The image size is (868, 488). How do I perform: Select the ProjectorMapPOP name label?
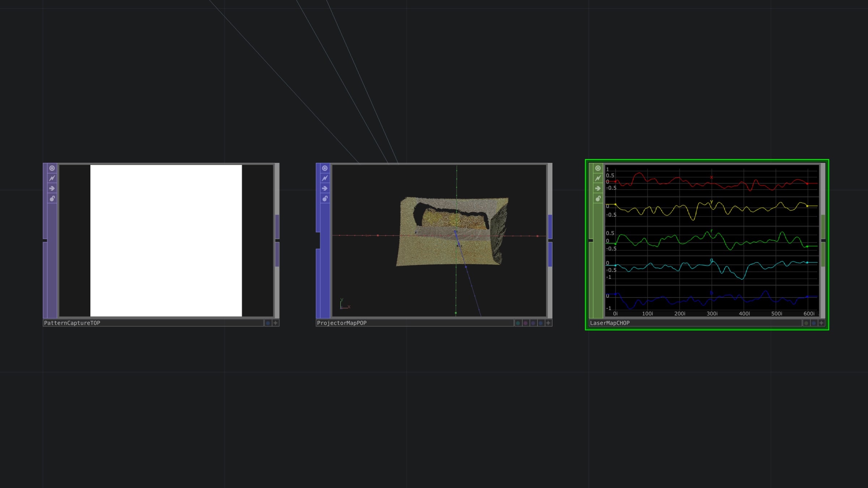[342, 323]
